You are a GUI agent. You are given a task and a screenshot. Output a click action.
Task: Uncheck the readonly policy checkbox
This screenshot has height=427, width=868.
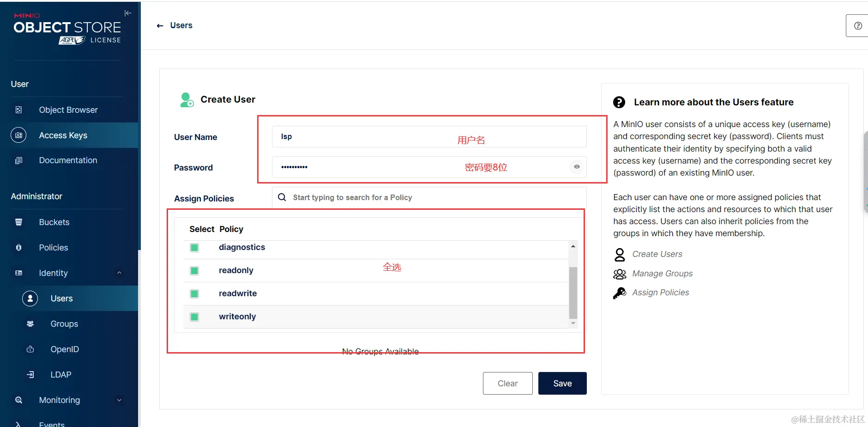(194, 271)
